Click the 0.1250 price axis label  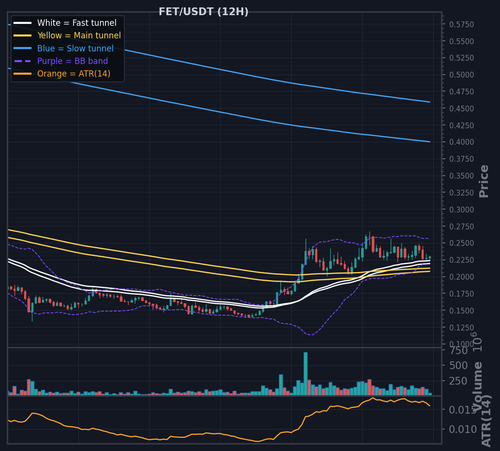[x=461, y=327]
